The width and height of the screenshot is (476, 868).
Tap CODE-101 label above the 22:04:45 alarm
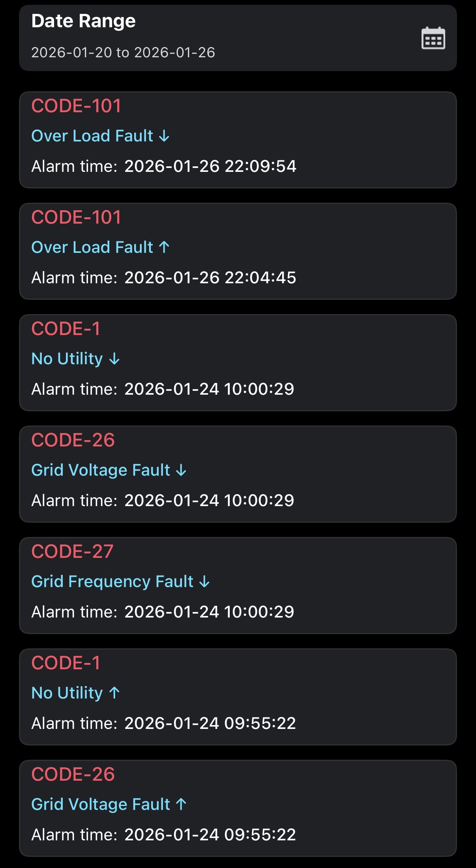click(76, 217)
